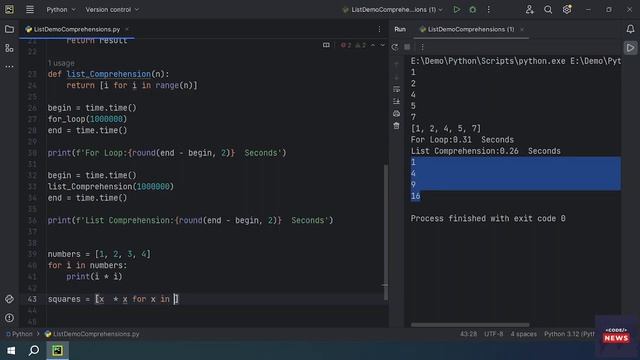Click the '1 usage' hint
The width and height of the screenshot is (640, 360).
(x=61, y=63)
